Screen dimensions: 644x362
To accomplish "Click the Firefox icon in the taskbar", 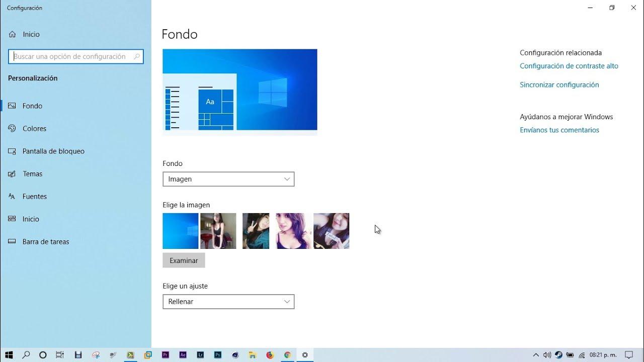I will [x=270, y=354].
